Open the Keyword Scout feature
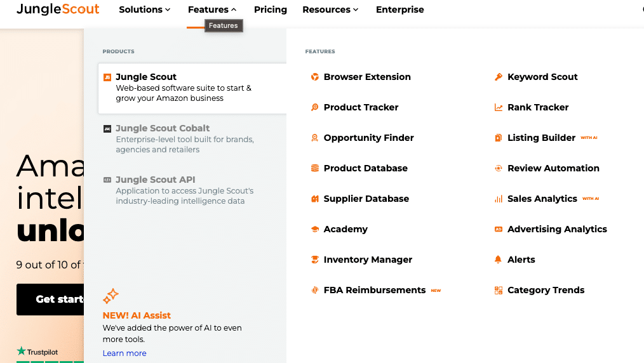This screenshot has width=644, height=363. point(542,77)
